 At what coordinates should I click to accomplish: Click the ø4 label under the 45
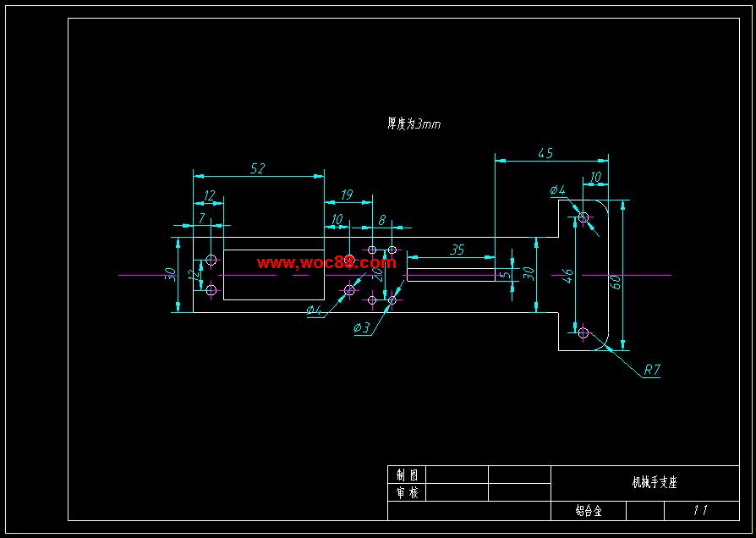(x=558, y=190)
